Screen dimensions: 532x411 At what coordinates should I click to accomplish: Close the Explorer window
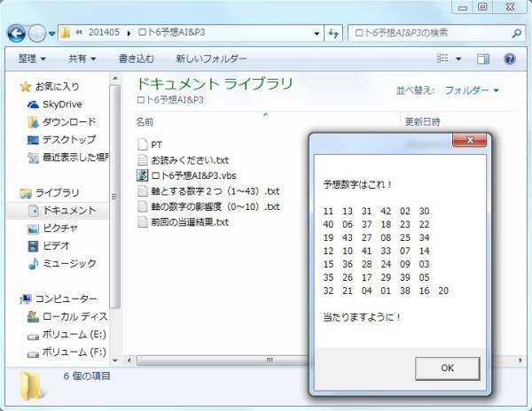tap(510, 7)
